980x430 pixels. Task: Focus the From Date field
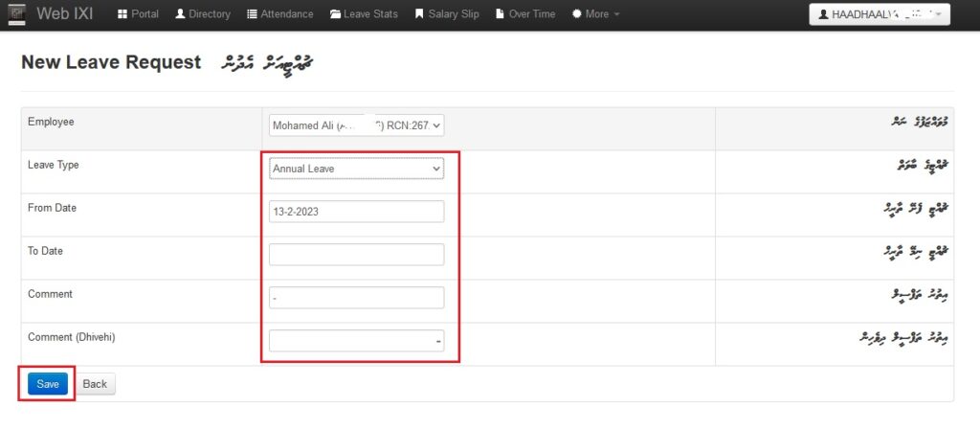point(357,212)
